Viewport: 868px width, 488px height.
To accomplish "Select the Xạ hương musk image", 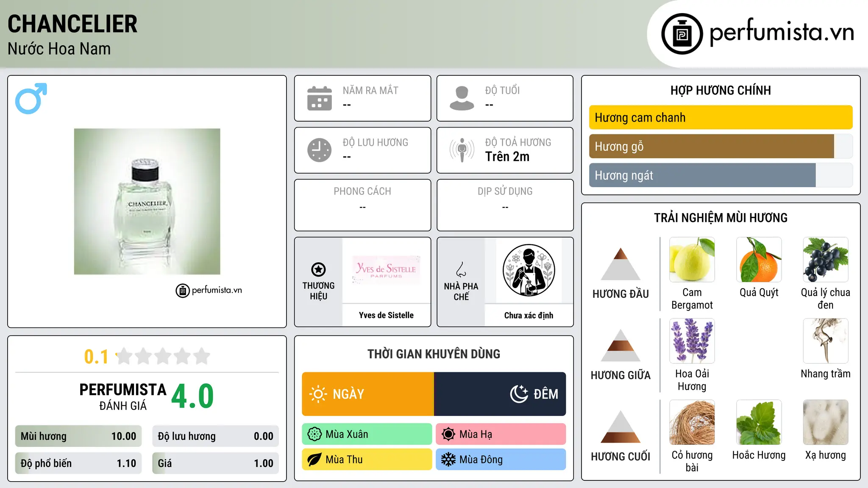I will 826,422.
